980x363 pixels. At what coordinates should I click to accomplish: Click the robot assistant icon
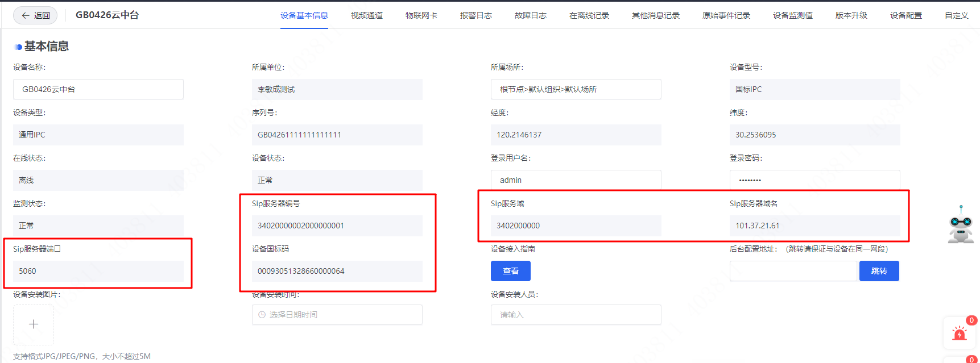point(961,225)
